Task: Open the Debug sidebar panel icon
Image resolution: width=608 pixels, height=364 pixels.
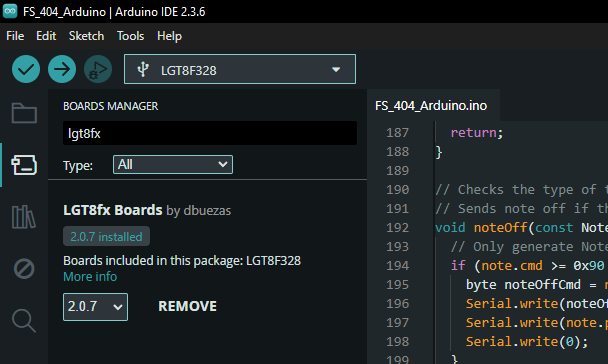Action: click(x=24, y=269)
